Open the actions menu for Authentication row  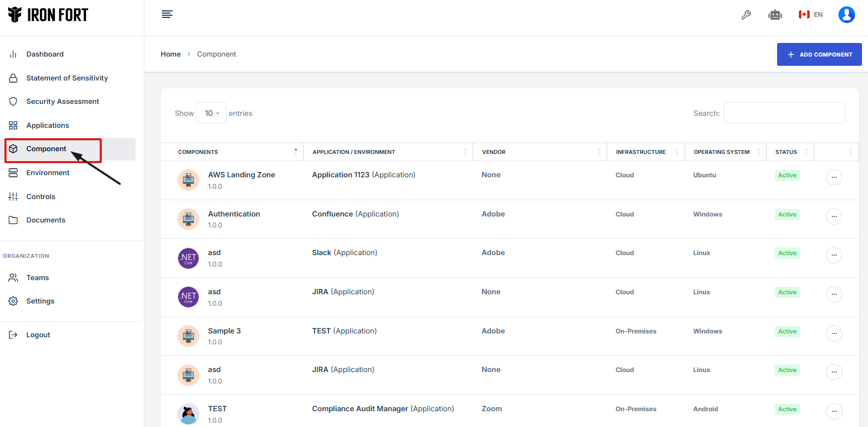point(834,216)
